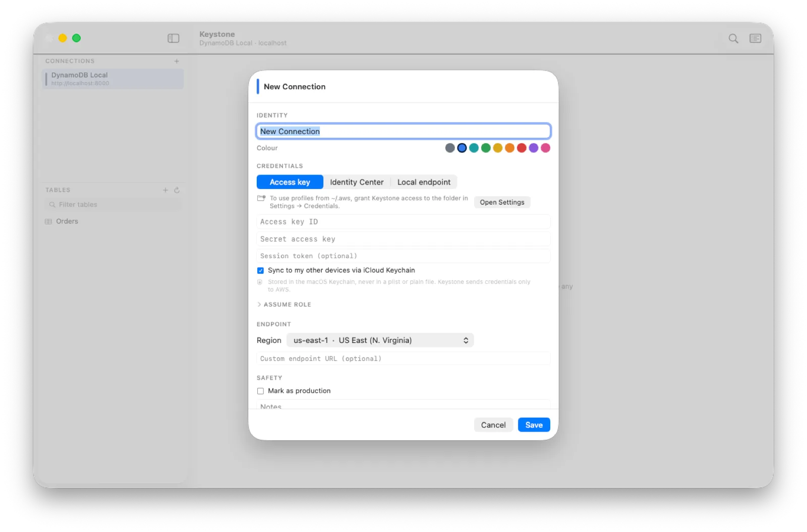This screenshot has height=532, width=807.
Task: Switch to the Identity Center tab
Action: (357, 182)
